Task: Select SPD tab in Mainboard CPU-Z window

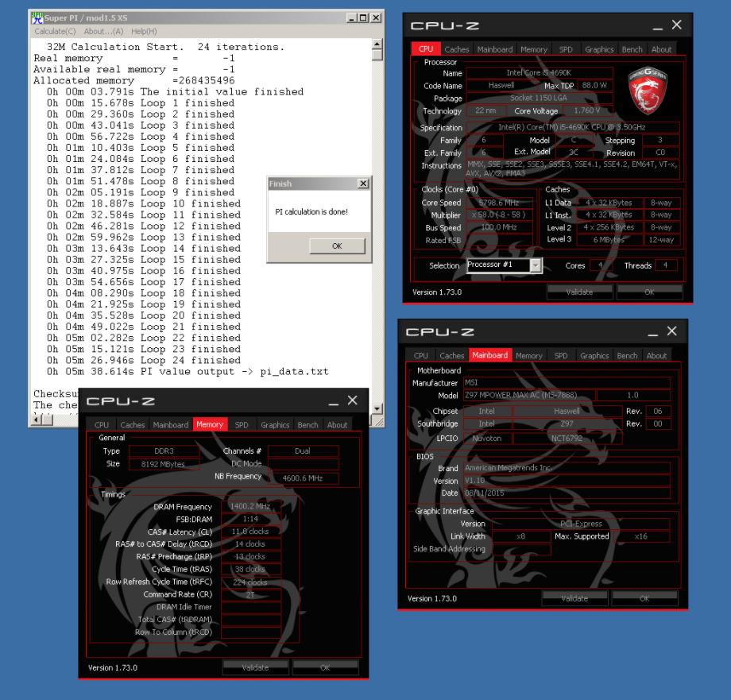Action: pyautogui.click(x=561, y=356)
